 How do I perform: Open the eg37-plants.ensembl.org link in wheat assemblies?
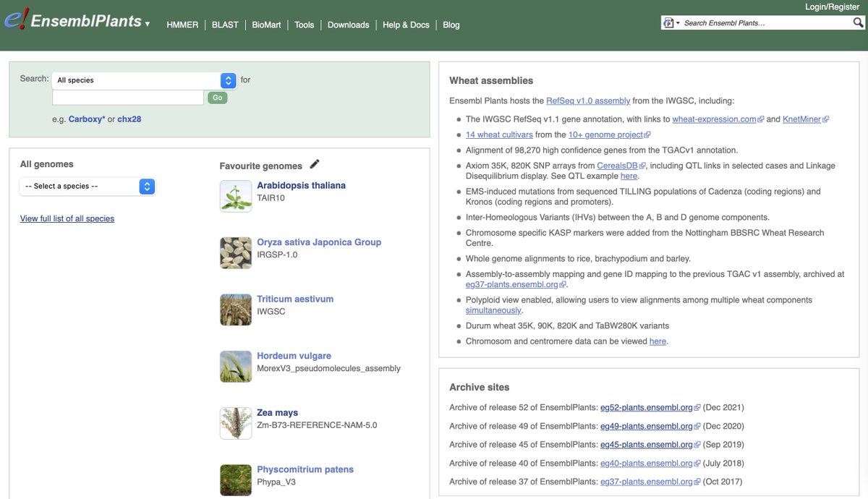(512, 284)
